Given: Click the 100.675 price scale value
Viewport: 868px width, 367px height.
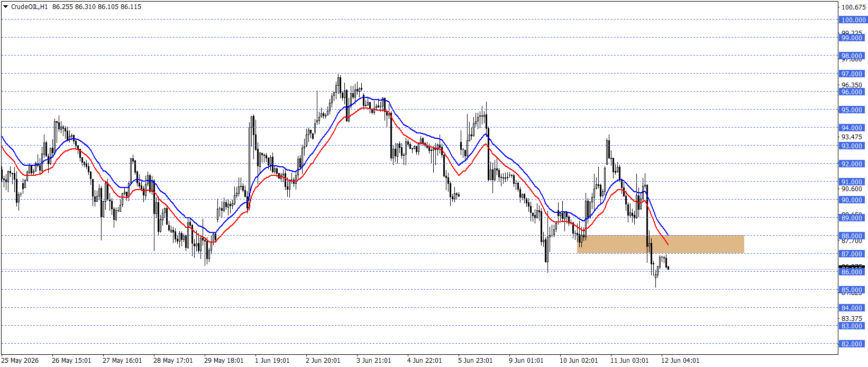Looking at the screenshot, I should pyautogui.click(x=853, y=7).
